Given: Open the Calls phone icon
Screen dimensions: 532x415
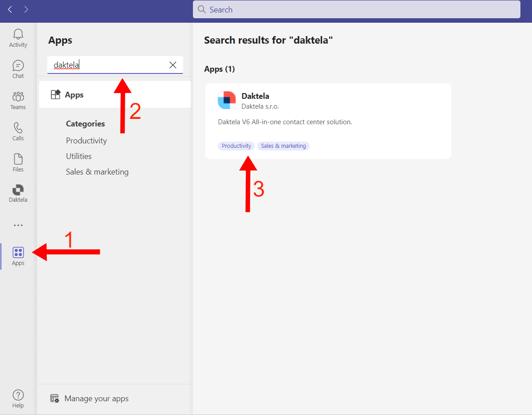Looking at the screenshot, I should [18, 131].
